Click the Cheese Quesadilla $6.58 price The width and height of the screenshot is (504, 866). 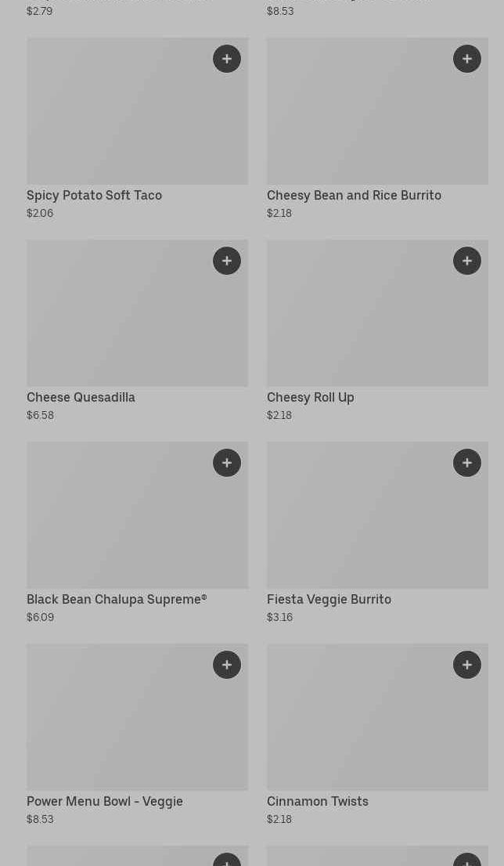pyautogui.click(x=40, y=415)
